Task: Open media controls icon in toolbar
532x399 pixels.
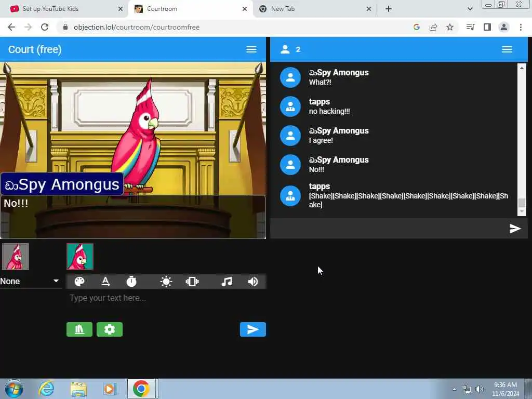Action: point(470,27)
